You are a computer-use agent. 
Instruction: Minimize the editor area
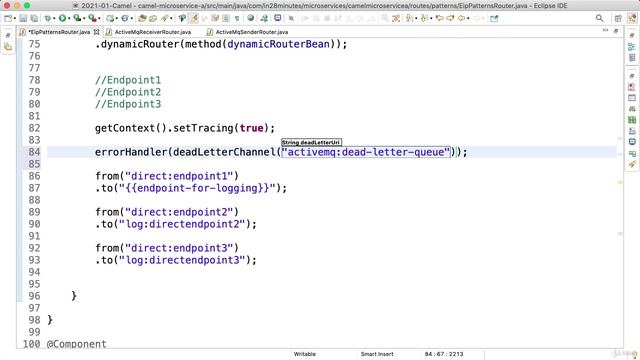[x=605, y=31]
